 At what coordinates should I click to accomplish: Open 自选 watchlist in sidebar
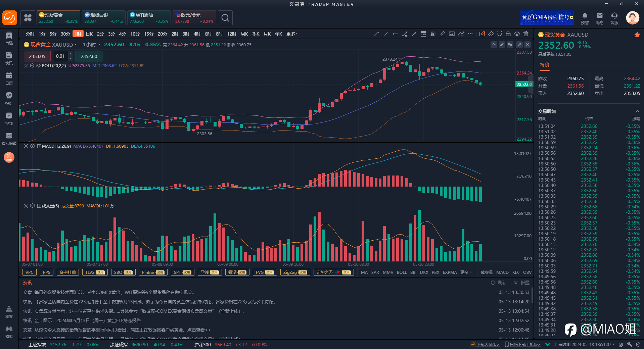(9, 38)
